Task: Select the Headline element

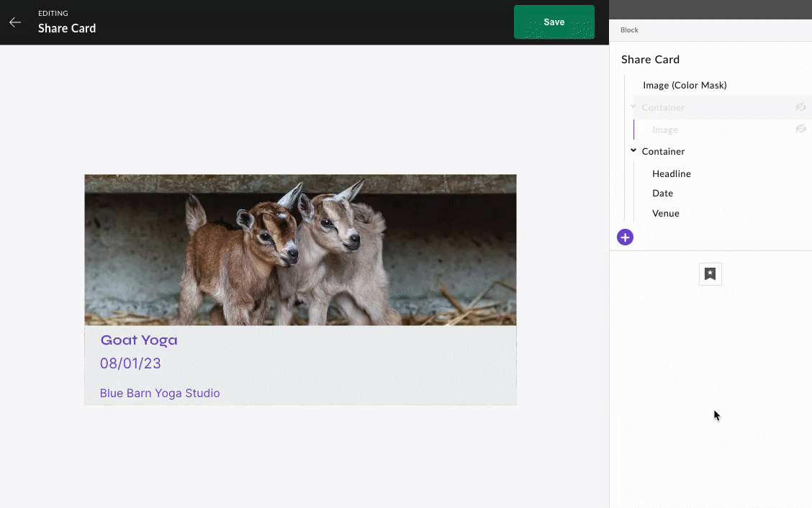Action: point(671,173)
